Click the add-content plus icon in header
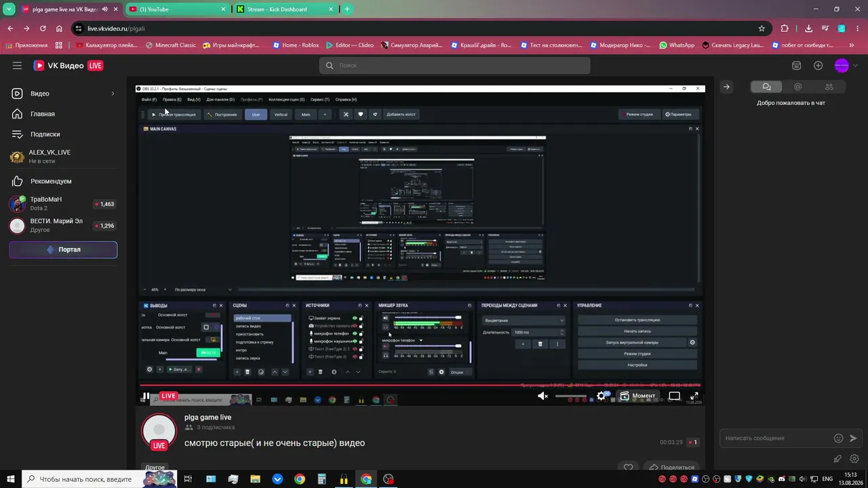This screenshot has height=488, width=868. 818,66
